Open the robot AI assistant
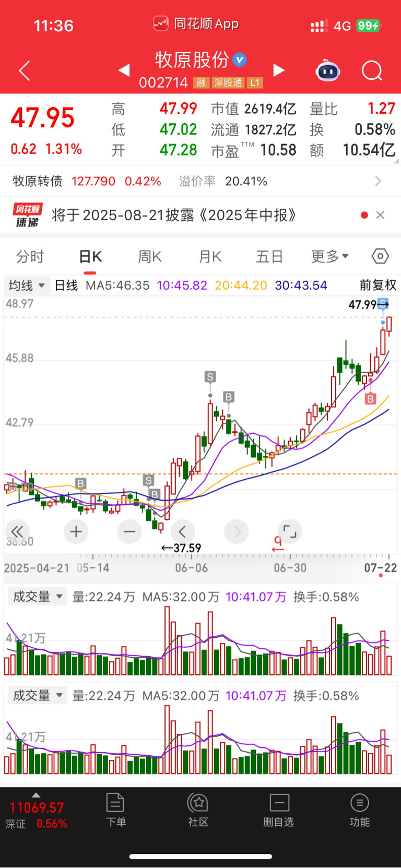The image size is (401, 868). pyautogui.click(x=328, y=70)
